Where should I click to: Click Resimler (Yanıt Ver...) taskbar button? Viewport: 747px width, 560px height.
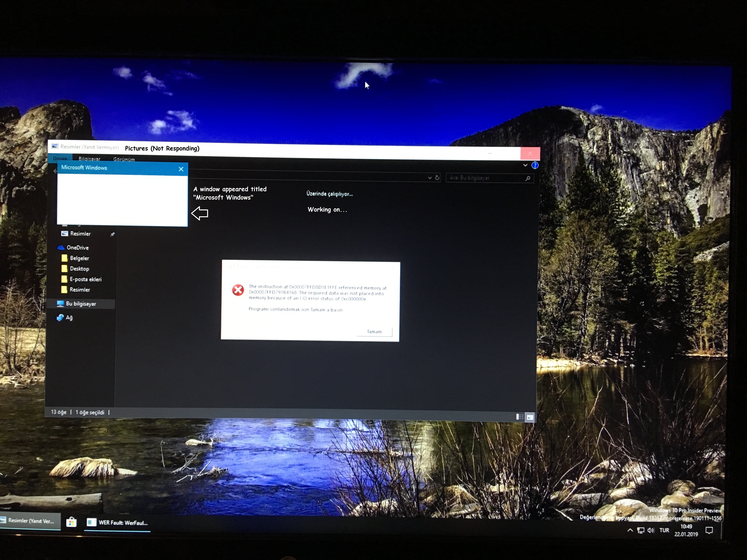coord(30,521)
